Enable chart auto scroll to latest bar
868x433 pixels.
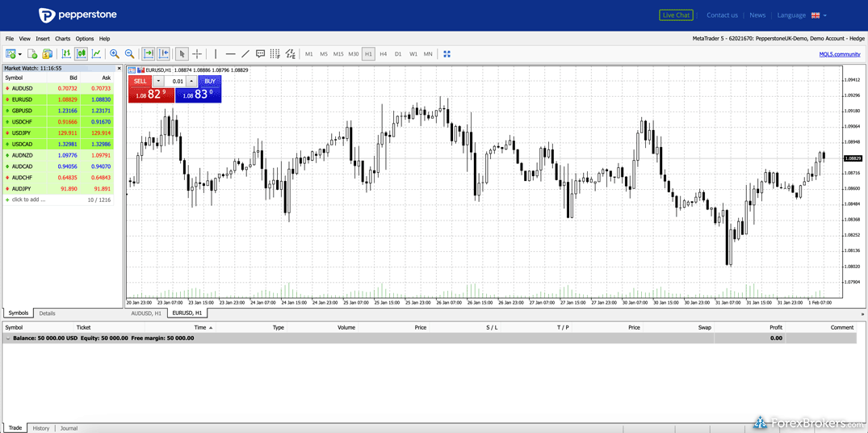[149, 54]
